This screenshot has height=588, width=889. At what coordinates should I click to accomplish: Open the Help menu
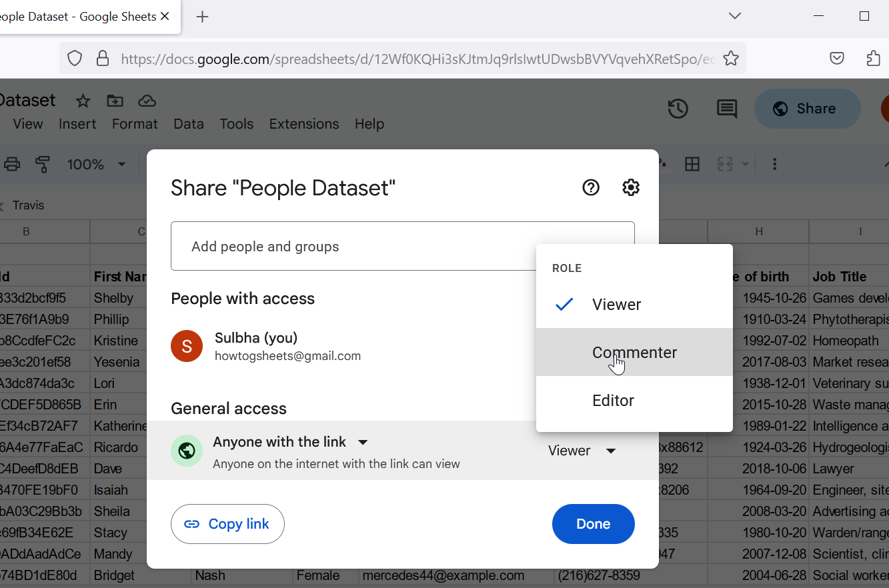(x=369, y=124)
